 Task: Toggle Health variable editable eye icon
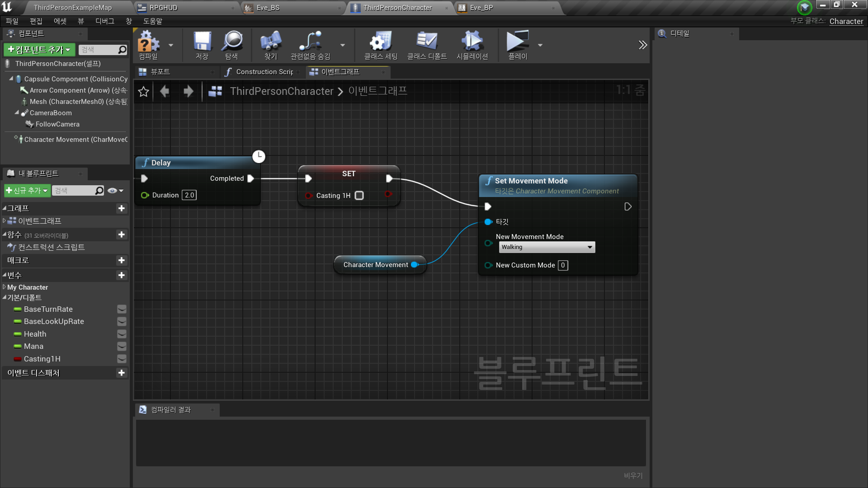point(122,334)
